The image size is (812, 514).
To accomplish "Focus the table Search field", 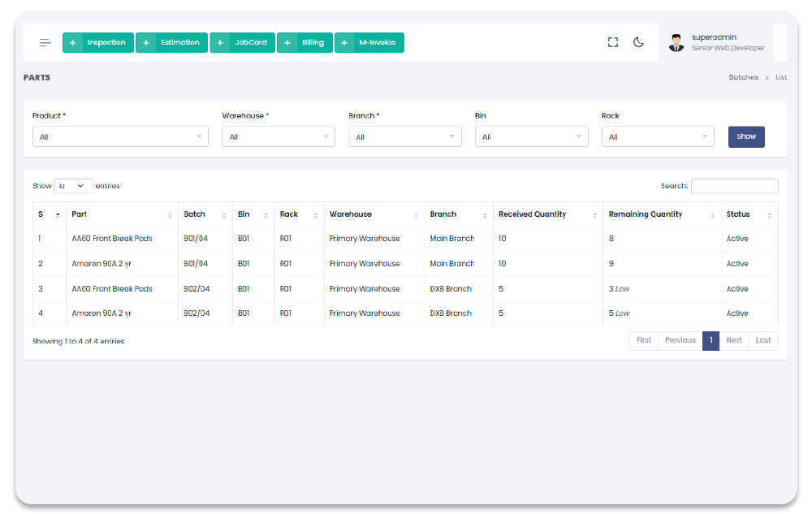I will pos(734,186).
